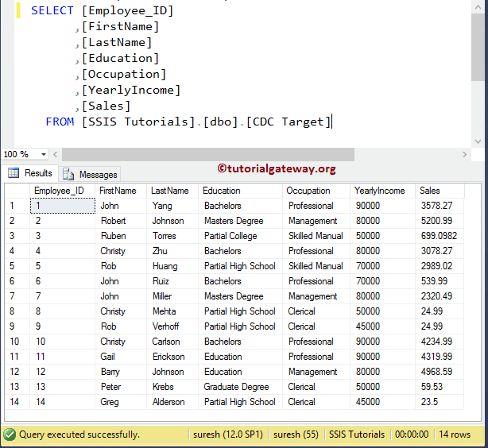Image resolution: width=488 pixels, height=448 pixels.
Task: Switch to the Messages tab
Action: coord(97,174)
